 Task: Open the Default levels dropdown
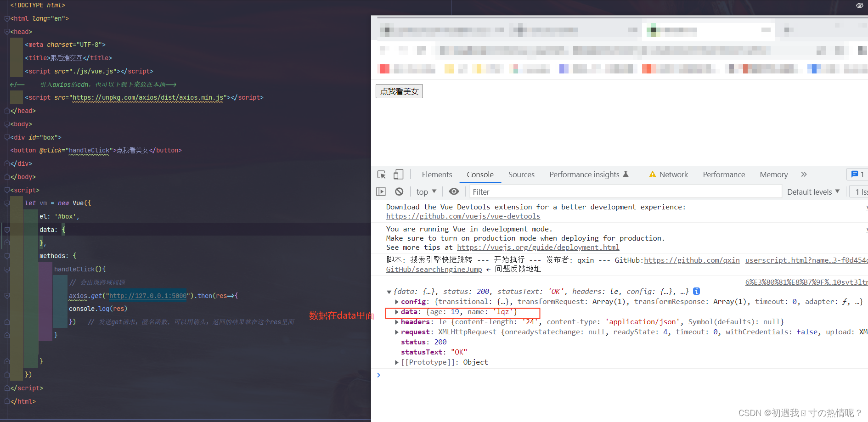pos(813,191)
